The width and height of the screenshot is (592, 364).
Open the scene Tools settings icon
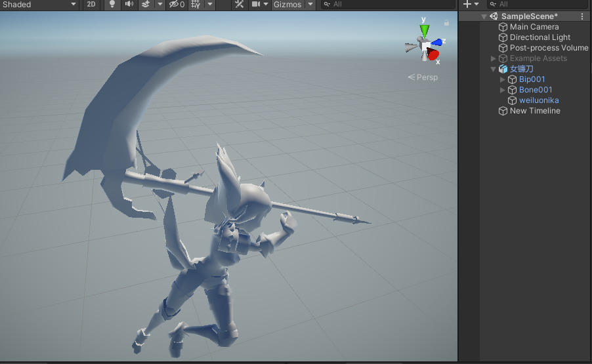tap(239, 5)
